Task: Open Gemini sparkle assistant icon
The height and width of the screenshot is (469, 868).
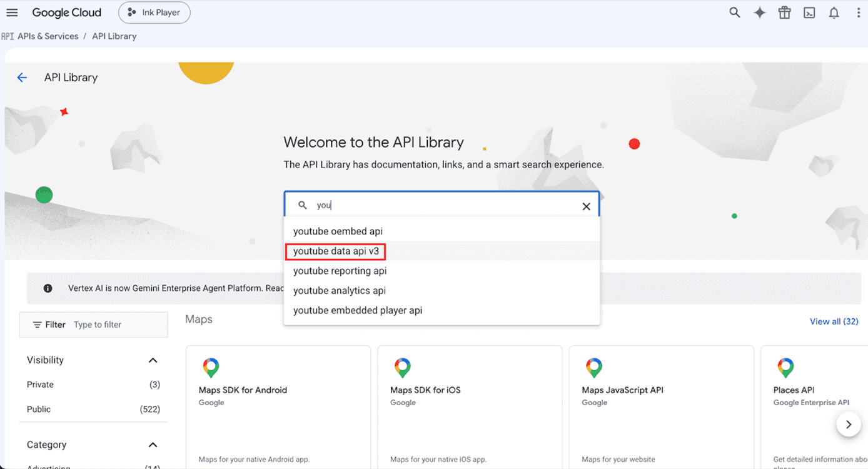Action: (x=760, y=13)
